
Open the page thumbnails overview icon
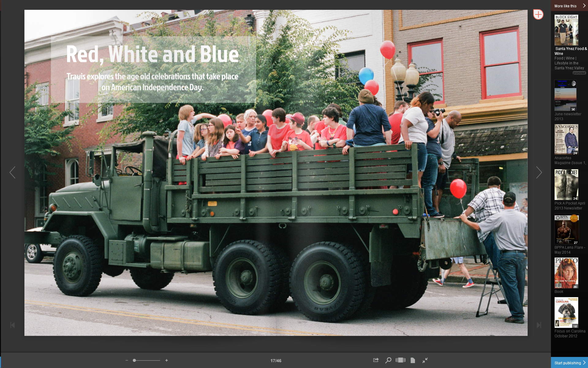click(x=400, y=360)
